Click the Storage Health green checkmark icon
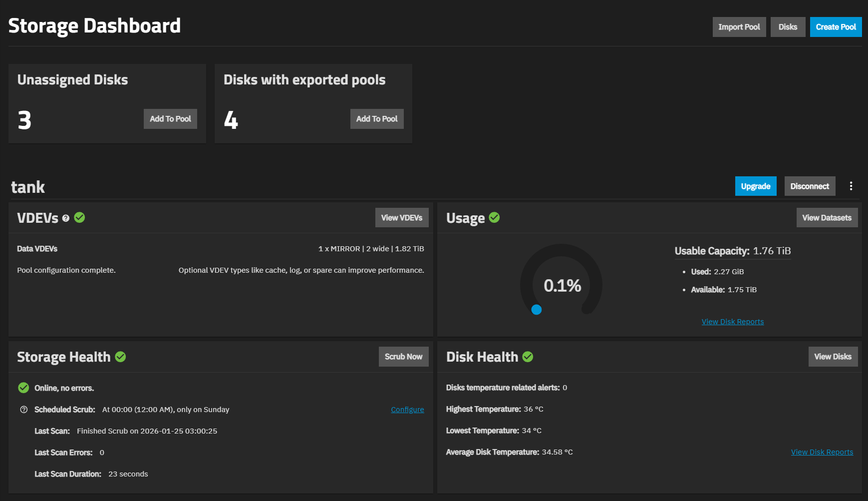Viewport: 868px width, 501px height. pos(120,357)
